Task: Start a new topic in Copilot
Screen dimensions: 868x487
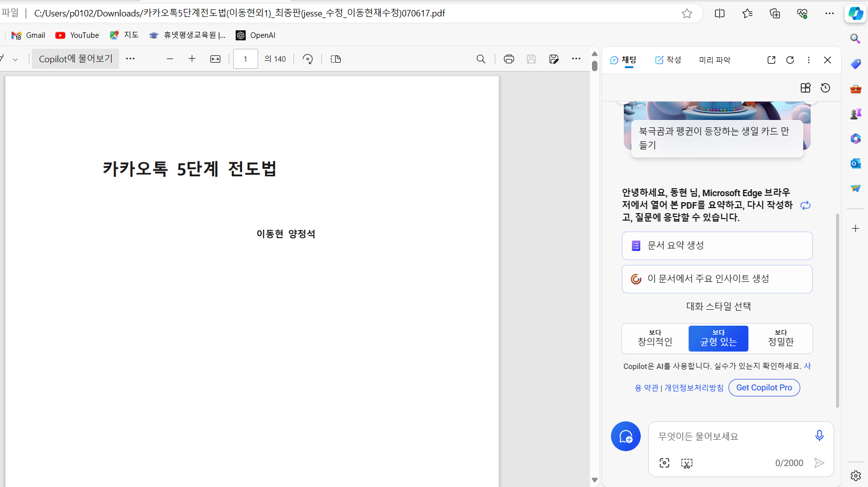Action: 626,436
